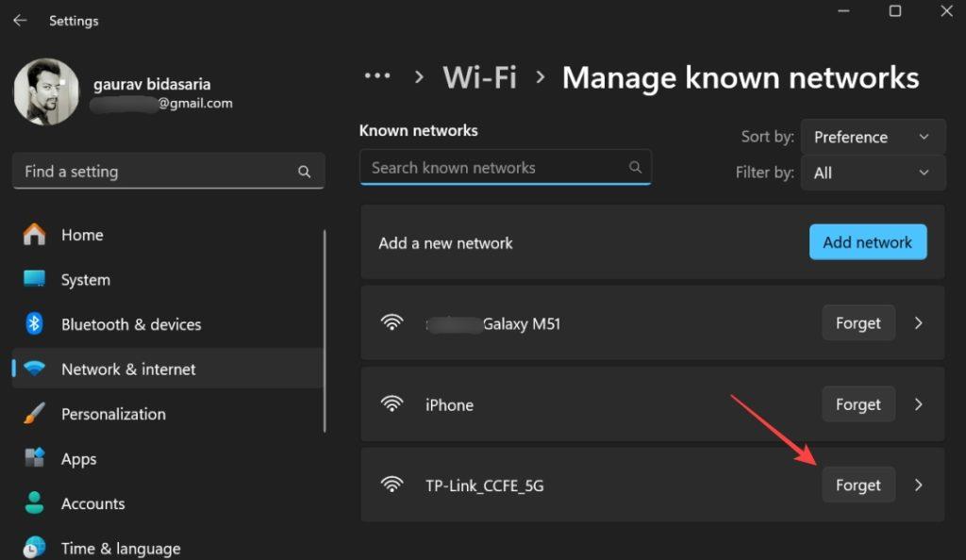Click the Wi-Fi icon of iPhone network
The width and height of the screenshot is (966, 560).
pyautogui.click(x=391, y=404)
